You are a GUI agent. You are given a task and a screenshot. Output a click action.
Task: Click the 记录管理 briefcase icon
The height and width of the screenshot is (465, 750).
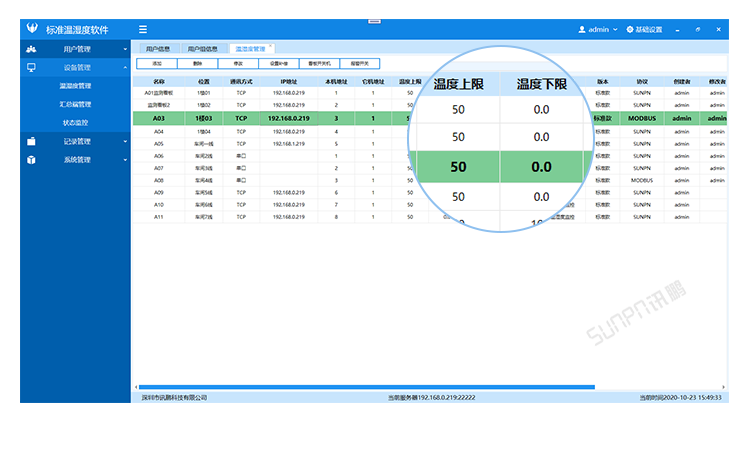[x=31, y=141]
